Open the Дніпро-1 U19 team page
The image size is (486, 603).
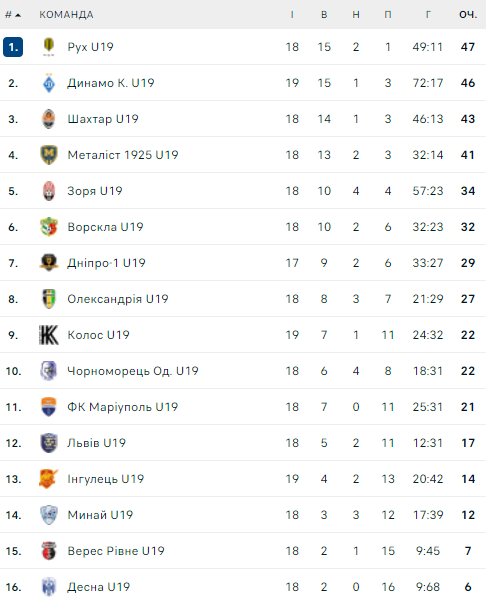(106, 263)
